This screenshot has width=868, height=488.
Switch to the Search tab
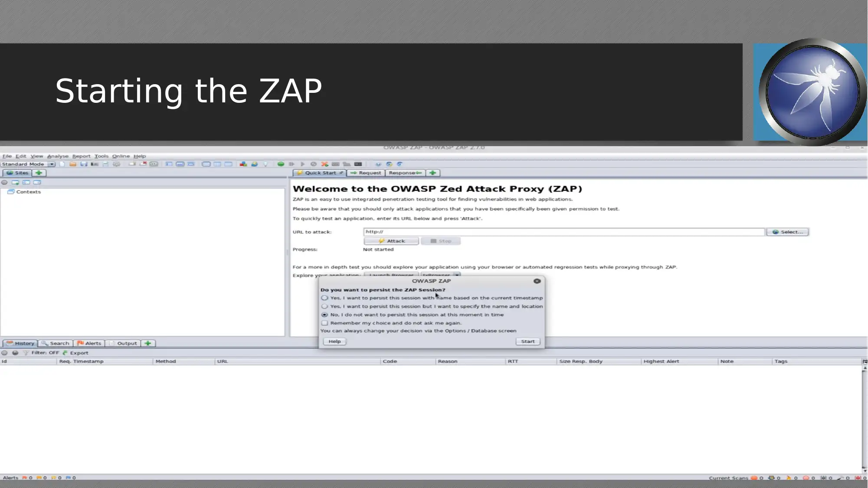tap(55, 343)
